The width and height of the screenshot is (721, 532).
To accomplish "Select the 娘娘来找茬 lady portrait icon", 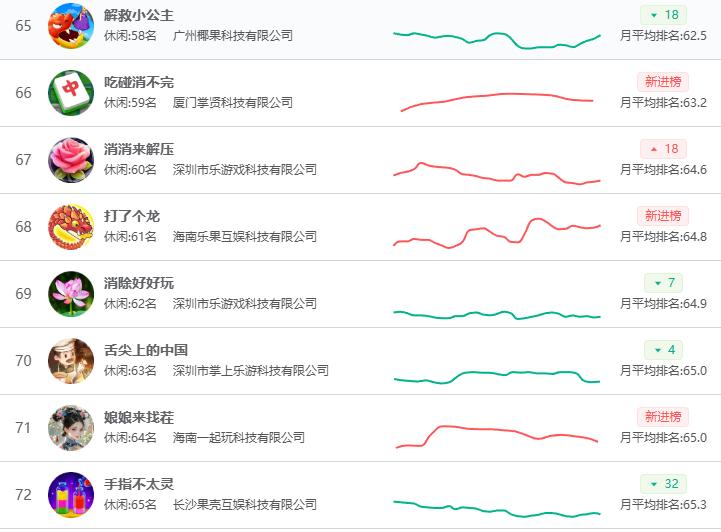I will click(x=71, y=428).
